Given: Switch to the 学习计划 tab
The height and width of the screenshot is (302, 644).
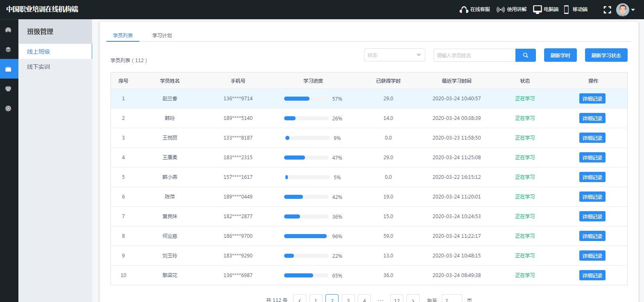Looking at the screenshot, I should pyautogui.click(x=162, y=36).
